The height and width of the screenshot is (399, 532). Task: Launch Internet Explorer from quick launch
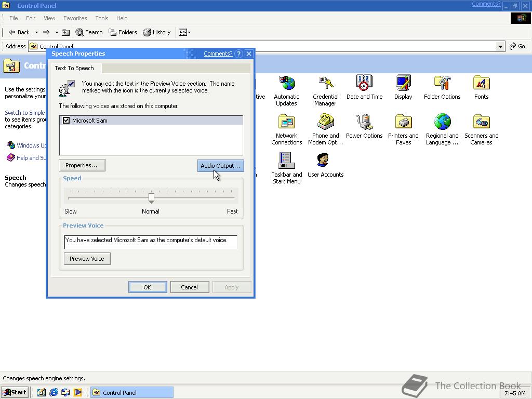(x=54, y=392)
